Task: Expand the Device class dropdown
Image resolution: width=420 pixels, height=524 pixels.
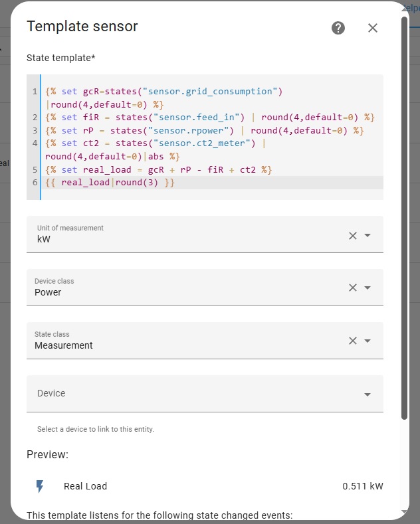Action: pos(367,288)
